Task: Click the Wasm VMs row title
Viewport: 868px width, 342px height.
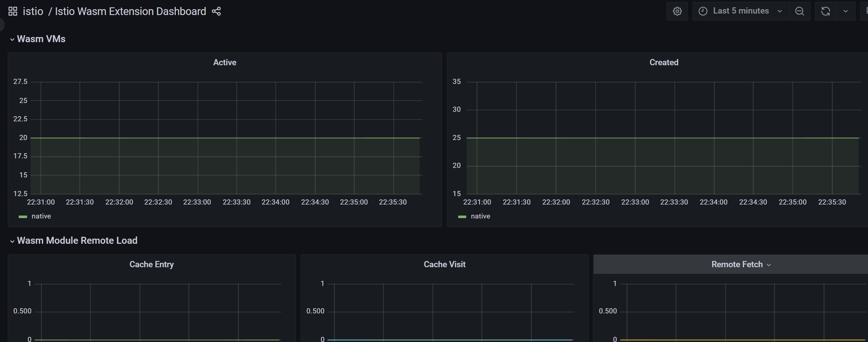Action: pos(41,39)
